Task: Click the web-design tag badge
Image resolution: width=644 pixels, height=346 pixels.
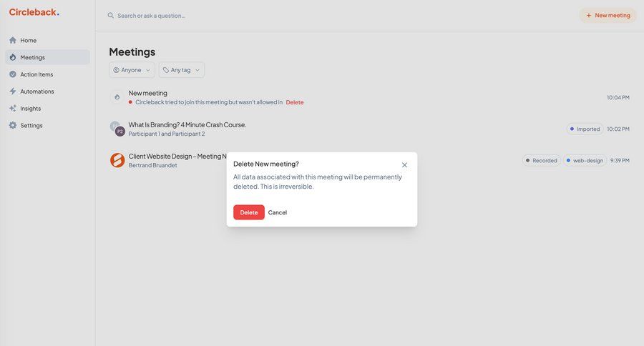Action: coord(584,161)
